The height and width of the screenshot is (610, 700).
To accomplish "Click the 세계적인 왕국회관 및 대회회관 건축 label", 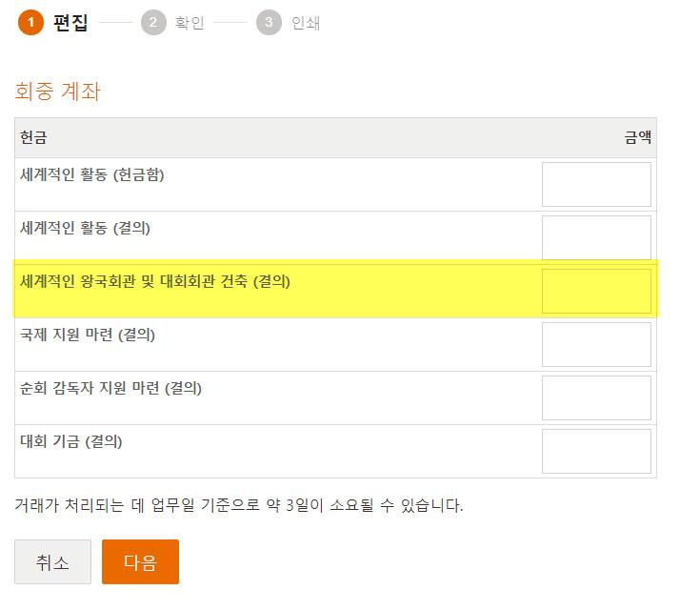I will [x=155, y=282].
